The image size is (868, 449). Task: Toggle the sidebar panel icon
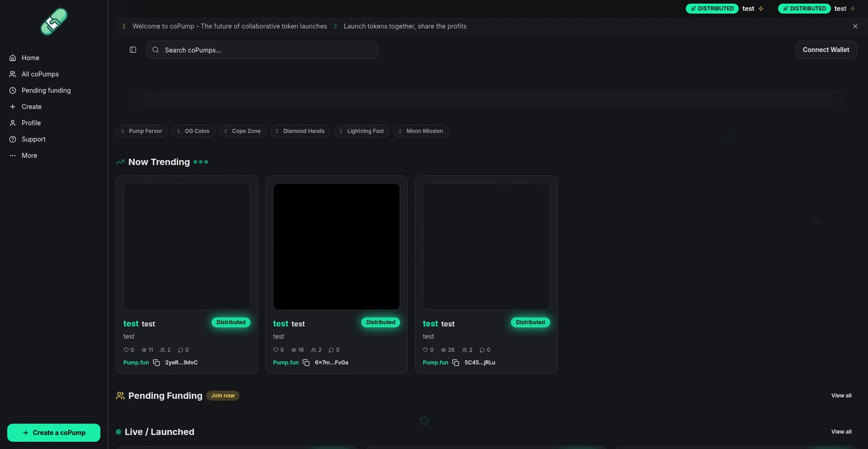coord(133,50)
